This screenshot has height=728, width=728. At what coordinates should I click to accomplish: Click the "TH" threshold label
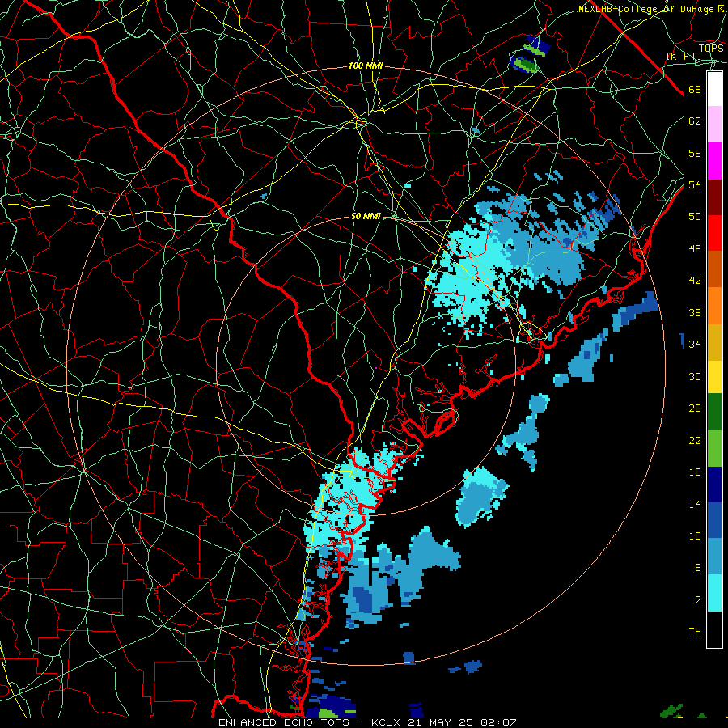(695, 632)
